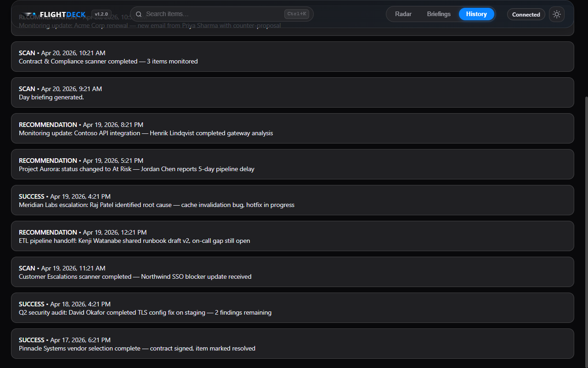
Task: Select Meridian Labs escalation success entry
Action: pyautogui.click(x=293, y=200)
